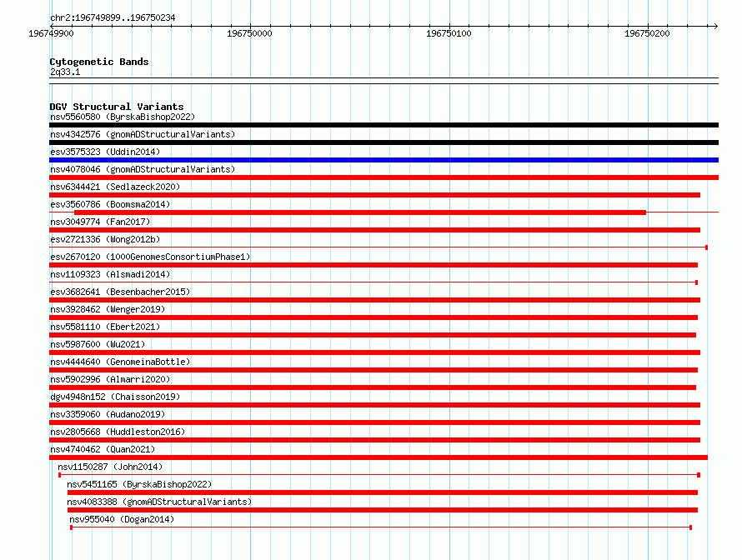Open the nsv6344421 (Sedlazeck2020) label

[x=115, y=187]
